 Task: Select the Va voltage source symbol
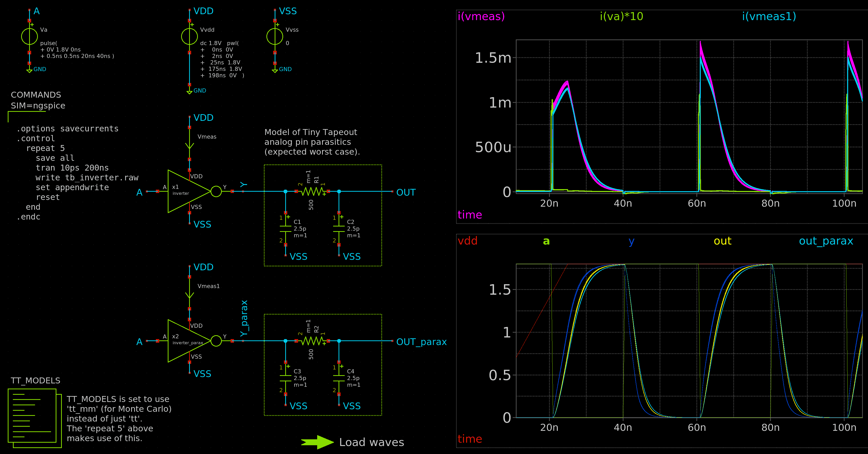29,36
